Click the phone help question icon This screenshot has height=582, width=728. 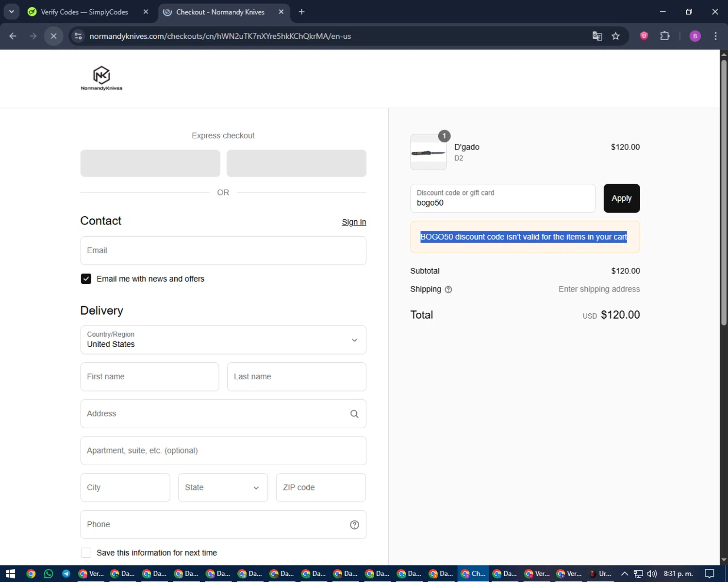(x=354, y=524)
